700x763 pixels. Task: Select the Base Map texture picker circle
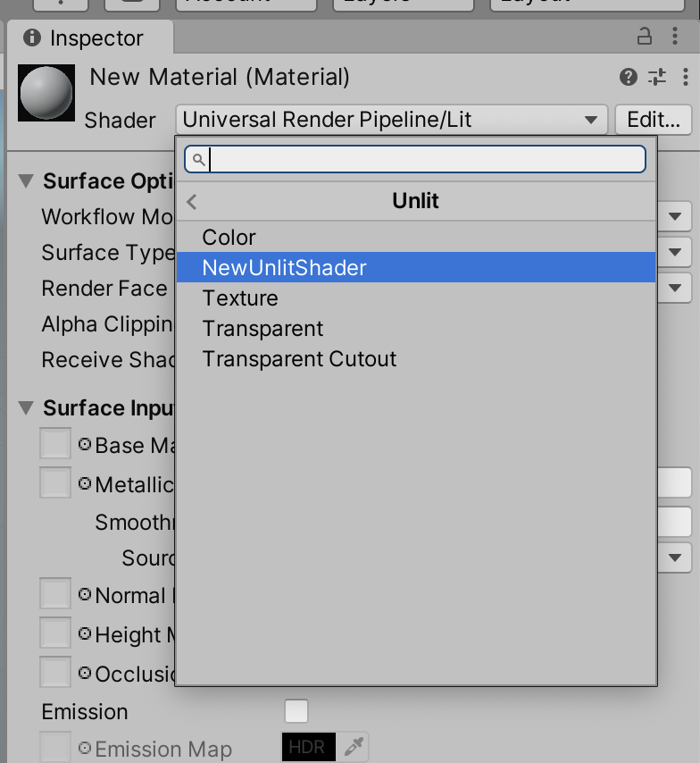(x=85, y=444)
